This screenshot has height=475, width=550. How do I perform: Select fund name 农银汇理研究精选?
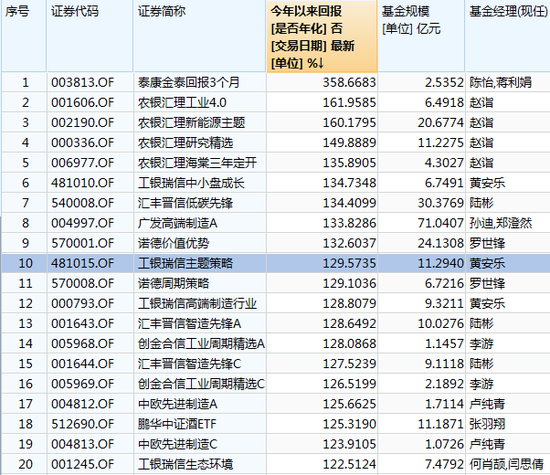(185, 143)
